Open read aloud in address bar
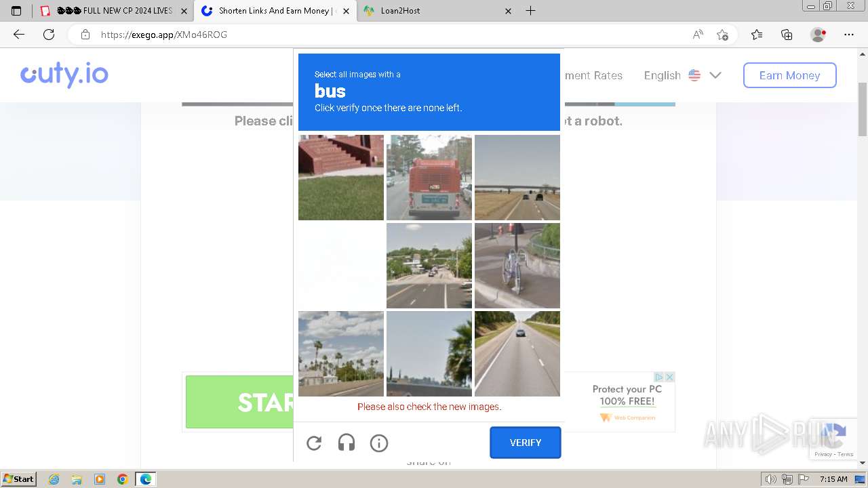The height and width of the screenshot is (488, 868). pyautogui.click(x=698, y=35)
